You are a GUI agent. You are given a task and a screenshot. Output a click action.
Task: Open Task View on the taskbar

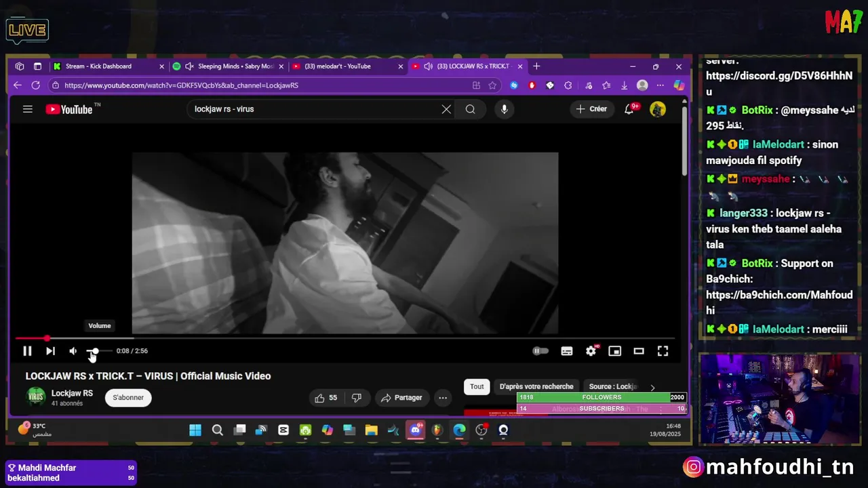click(x=239, y=430)
